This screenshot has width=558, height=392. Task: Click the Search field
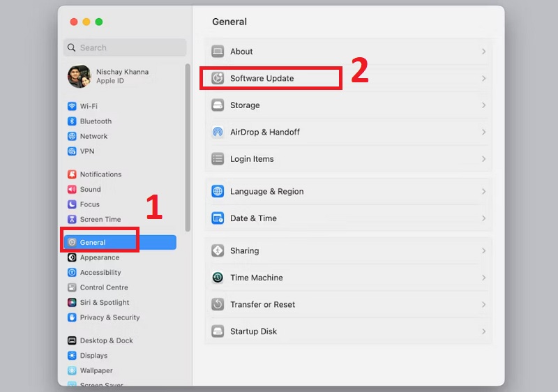pyautogui.click(x=125, y=47)
